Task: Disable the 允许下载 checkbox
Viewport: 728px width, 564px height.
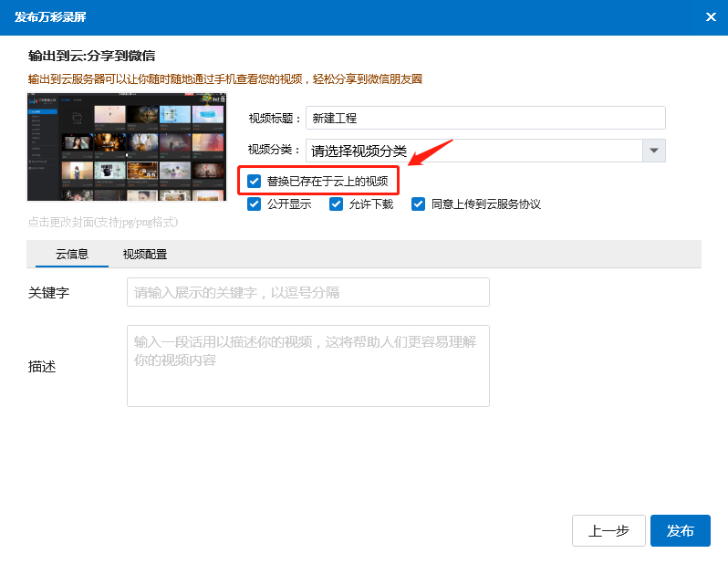Action: [337, 204]
